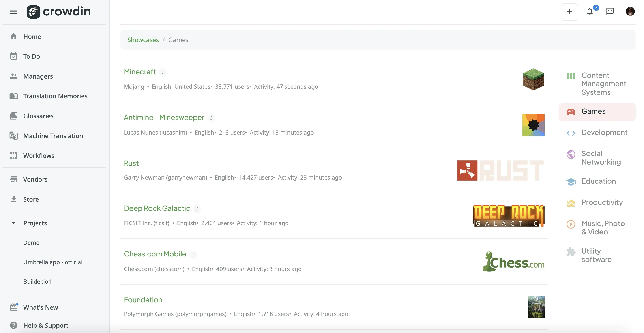Click Chess.com Mobile info icon

193,254
